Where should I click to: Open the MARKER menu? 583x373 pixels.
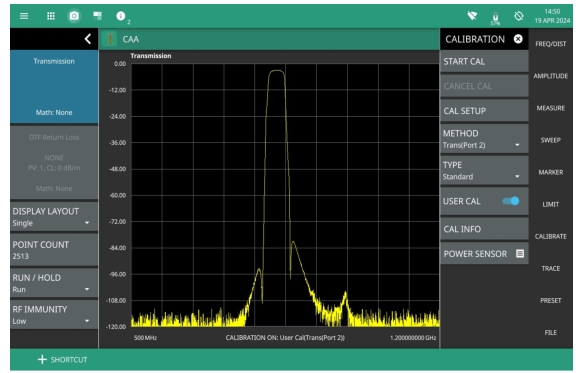(551, 172)
